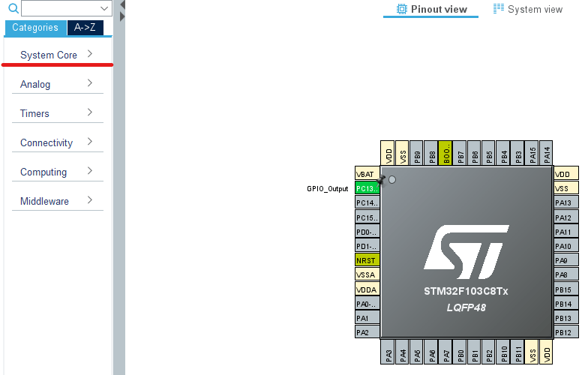Select the PA14 pin
Screen dimensions: 588x375
[546, 153]
